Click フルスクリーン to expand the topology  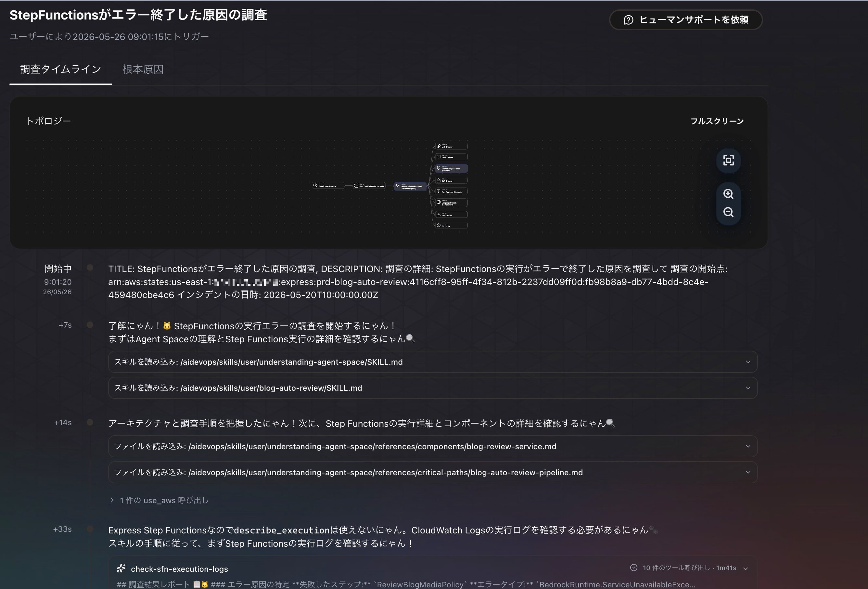click(x=717, y=121)
